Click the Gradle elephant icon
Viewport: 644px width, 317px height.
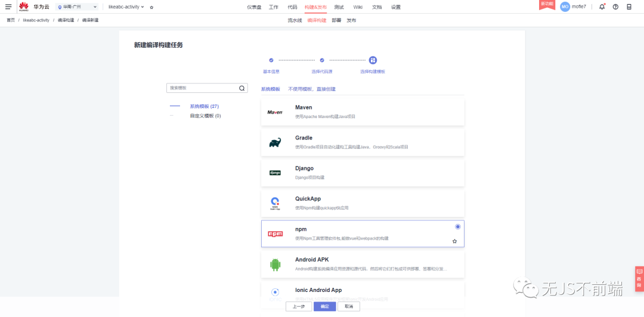(275, 142)
